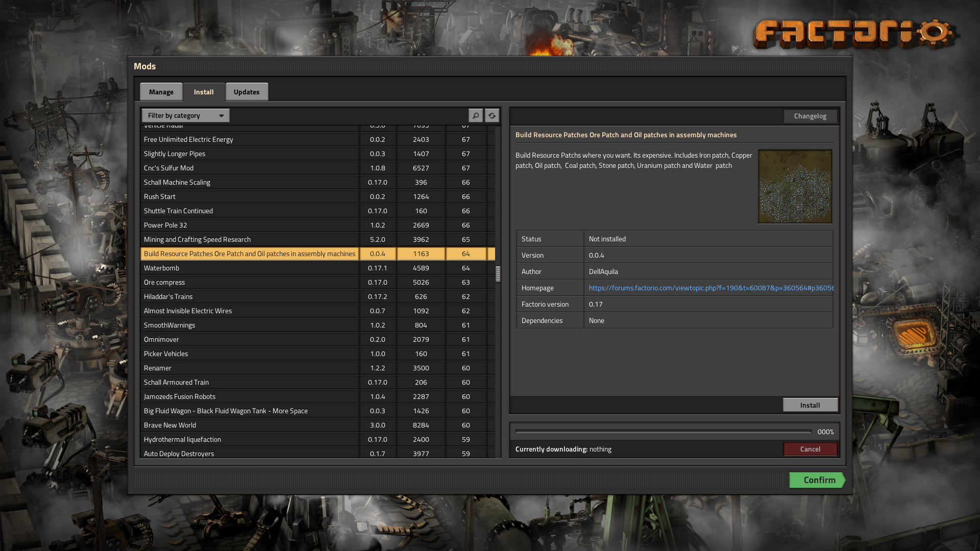This screenshot has width=980, height=551.
Task: Click the refresh mod list icon
Action: point(492,115)
